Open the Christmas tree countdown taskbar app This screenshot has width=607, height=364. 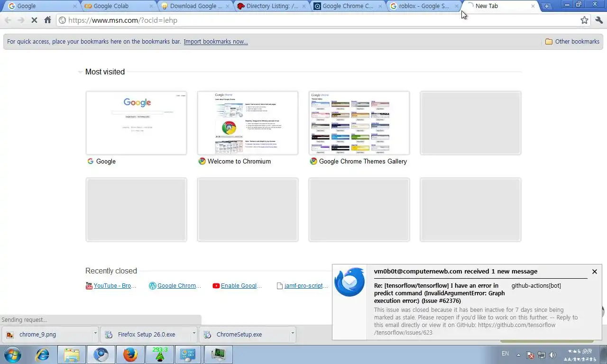160,355
